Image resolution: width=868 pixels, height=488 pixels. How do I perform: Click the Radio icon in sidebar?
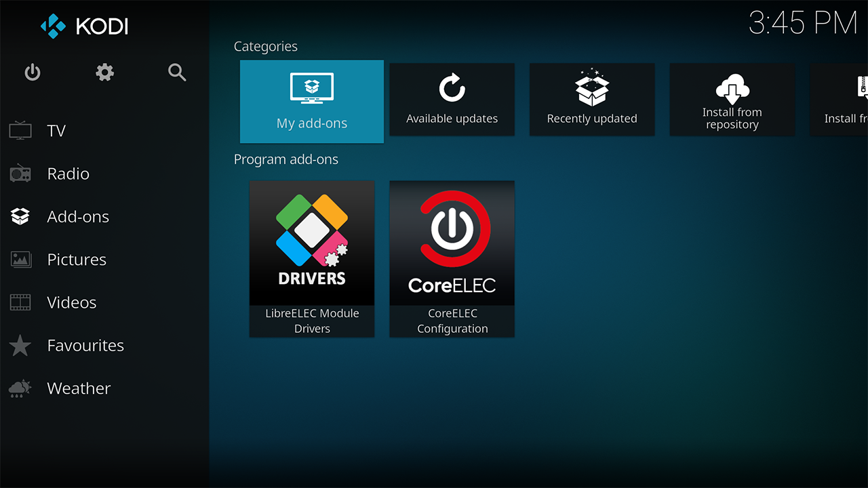(20, 174)
